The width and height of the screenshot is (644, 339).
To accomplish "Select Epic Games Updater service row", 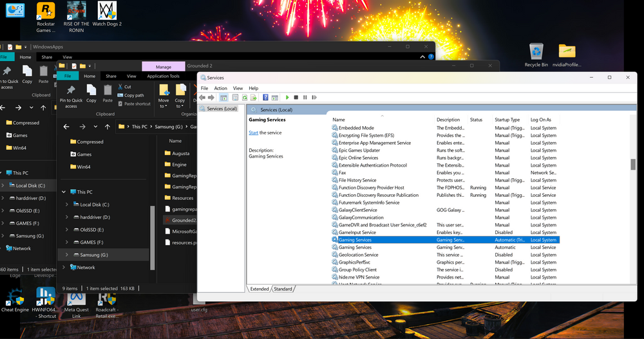I will click(445, 151).
